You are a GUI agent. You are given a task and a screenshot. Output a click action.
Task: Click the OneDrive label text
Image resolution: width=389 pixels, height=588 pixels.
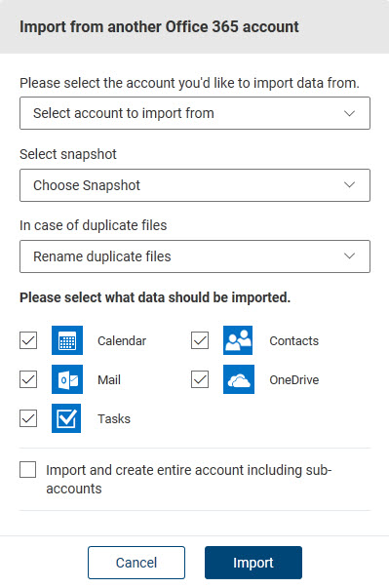pyautogui.click(x=294, y=380)
